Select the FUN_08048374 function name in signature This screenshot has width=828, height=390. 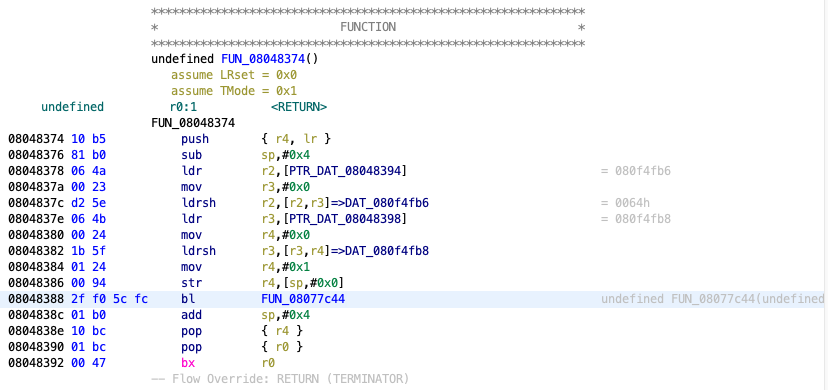click(263, 59)
